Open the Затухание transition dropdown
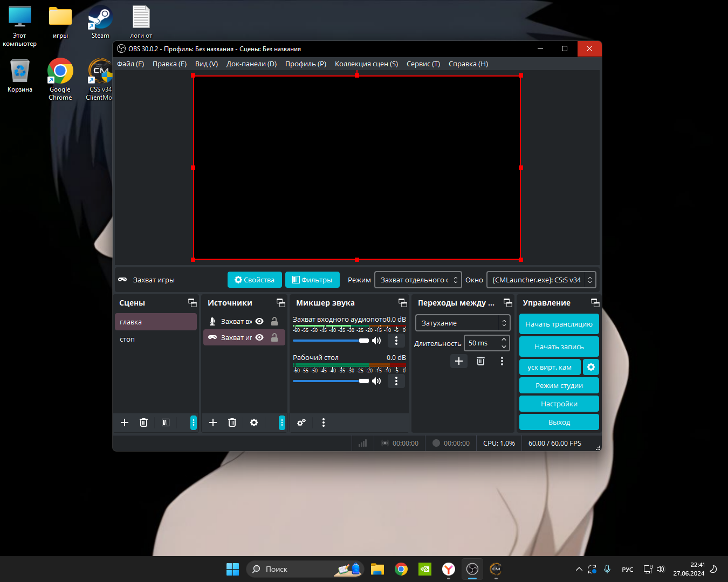 coord(463,323)
